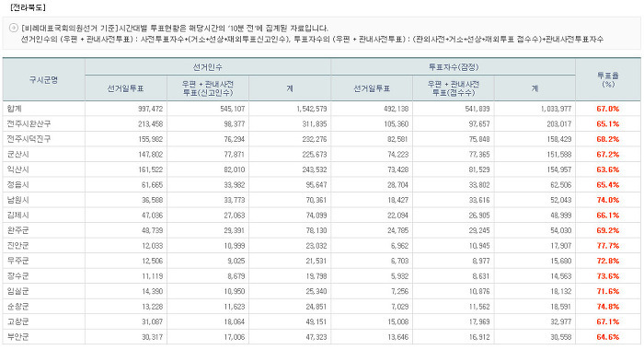
Task: Select the 남원시 row label
Action: 18,200
